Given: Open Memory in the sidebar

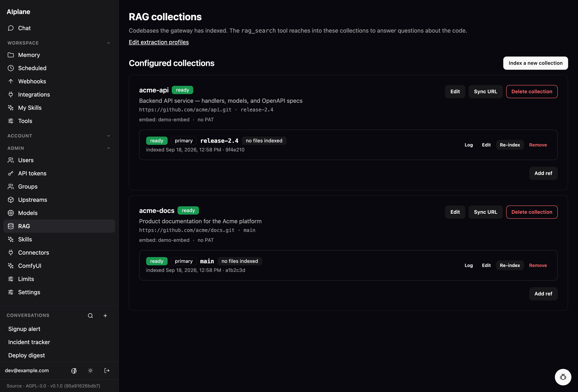Looking at the screenshot, I should click(x=59, y=55).
